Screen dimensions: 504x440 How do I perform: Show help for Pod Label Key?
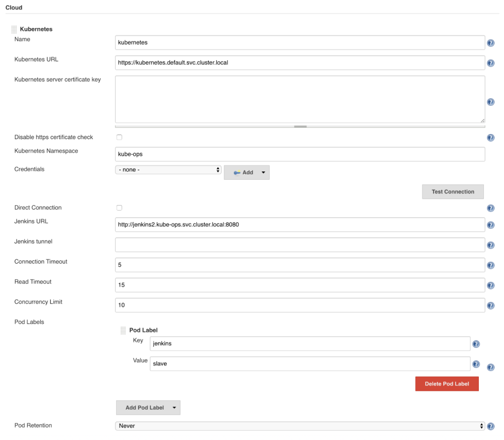(x=476, y=344)
